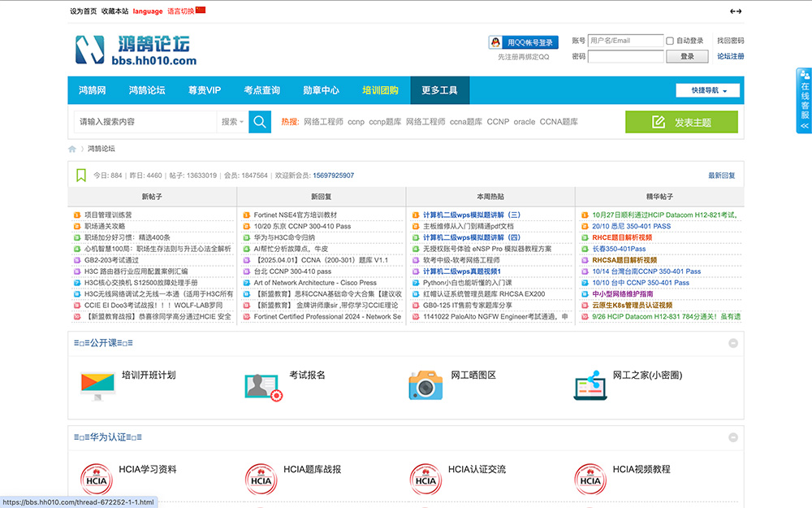
Task: Open the 快捷导航 dropdown
Action: [709, 90]
